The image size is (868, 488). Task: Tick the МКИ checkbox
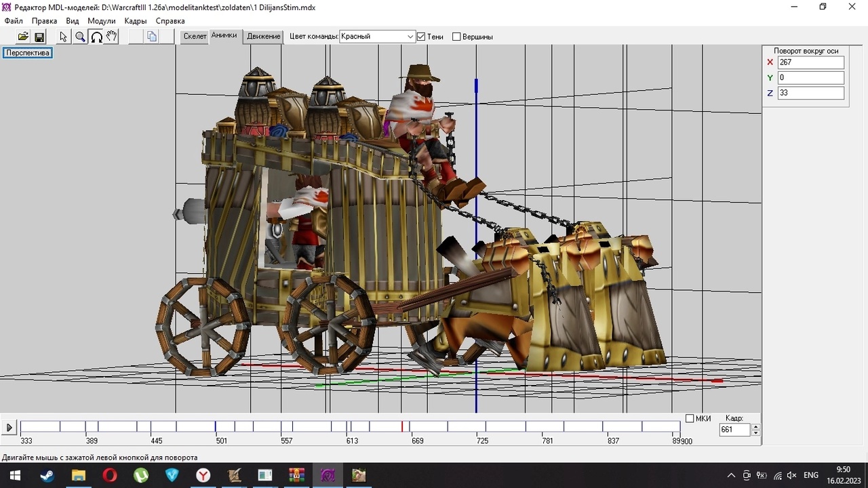[690, 418]
